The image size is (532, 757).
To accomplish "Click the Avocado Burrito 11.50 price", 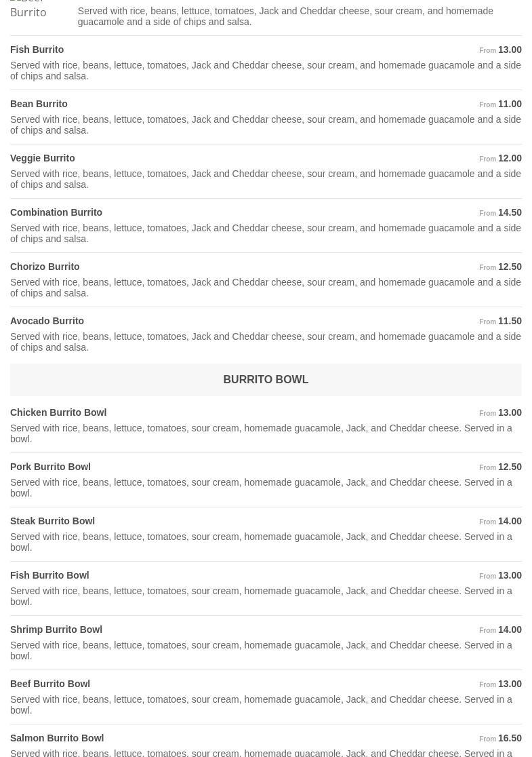I will (x=509, y=321).
